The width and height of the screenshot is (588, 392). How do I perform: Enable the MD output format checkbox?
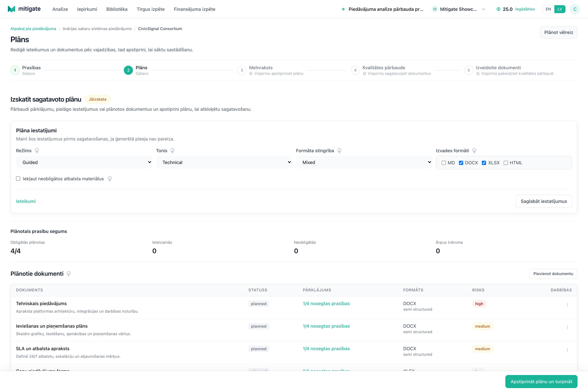444,163
